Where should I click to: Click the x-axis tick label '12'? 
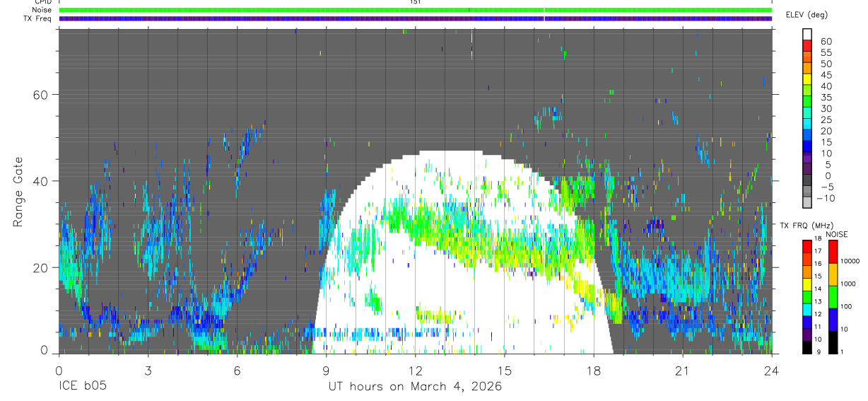416,371
